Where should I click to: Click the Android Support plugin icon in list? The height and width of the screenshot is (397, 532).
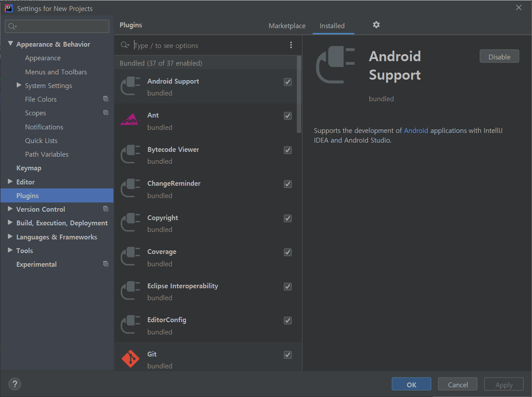130,87
